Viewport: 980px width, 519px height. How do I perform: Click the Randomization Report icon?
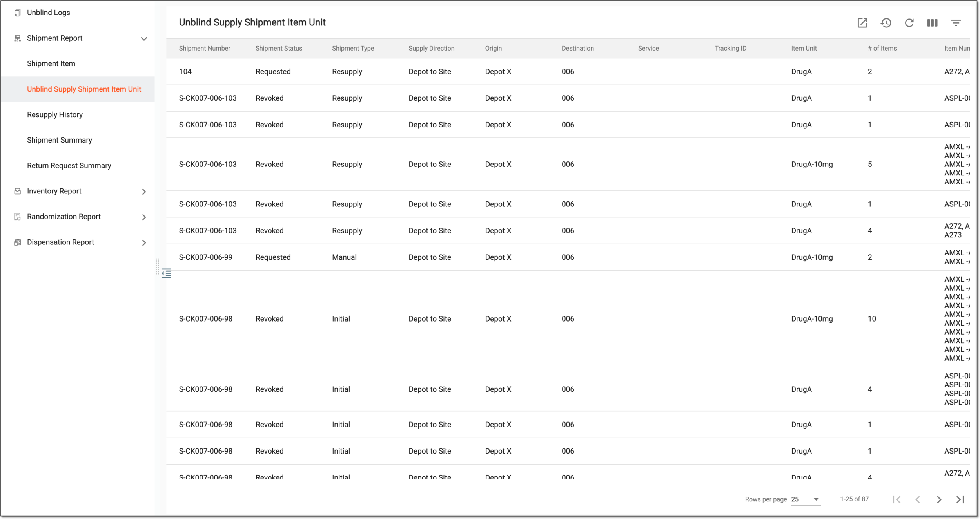click(x=17, y=217)
